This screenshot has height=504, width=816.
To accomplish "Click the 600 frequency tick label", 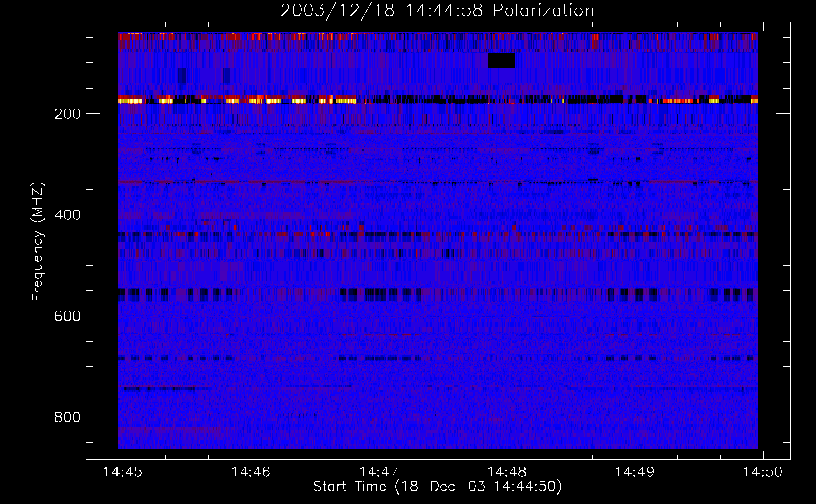I will pyautogui.click(x=68, y=316).
